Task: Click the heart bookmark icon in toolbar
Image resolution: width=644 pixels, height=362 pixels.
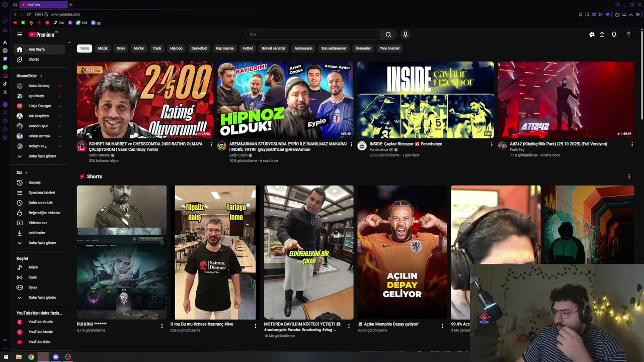Action: coord(607,14)
